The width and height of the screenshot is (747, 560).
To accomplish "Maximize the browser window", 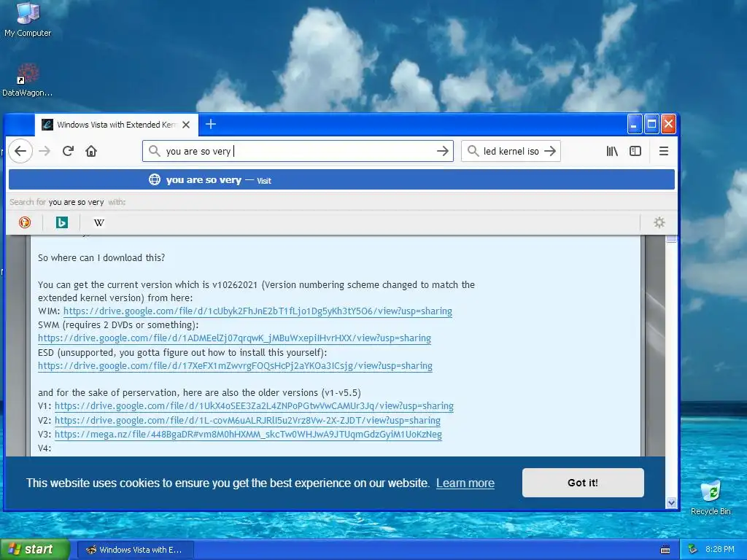I will pos(651,124).
